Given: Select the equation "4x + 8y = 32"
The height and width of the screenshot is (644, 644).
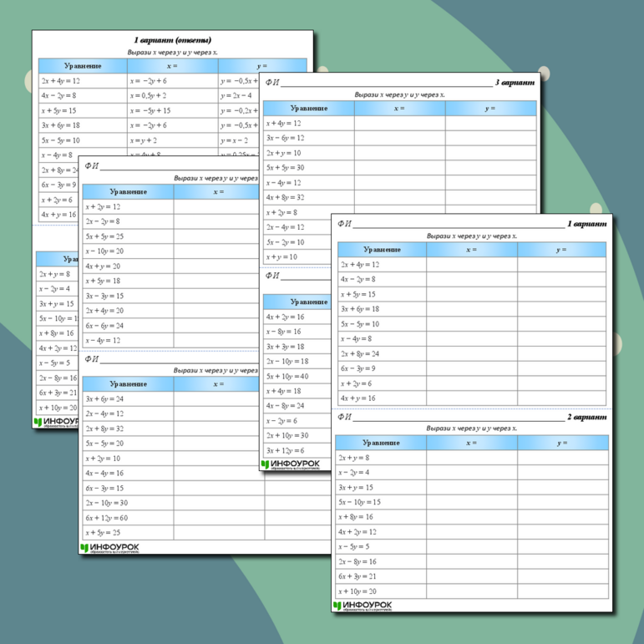Looking at the screenshot, I should tap(285, 198).
